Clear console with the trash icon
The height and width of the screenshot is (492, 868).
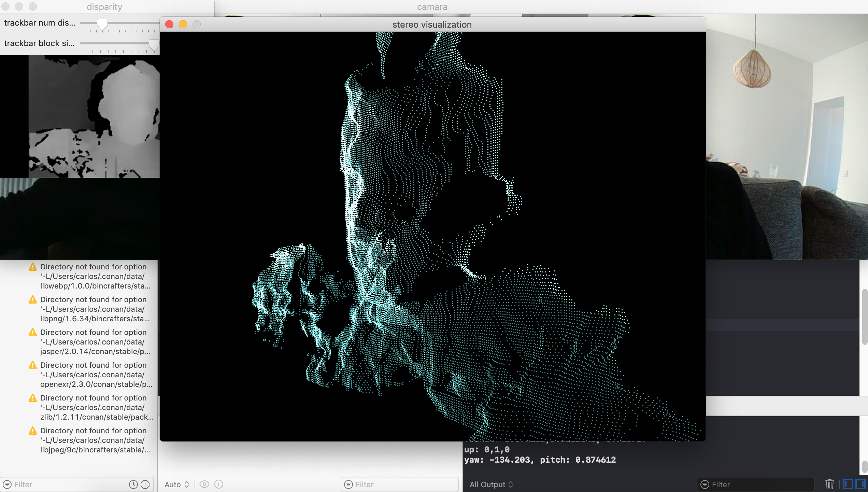[x=830, y=484]
